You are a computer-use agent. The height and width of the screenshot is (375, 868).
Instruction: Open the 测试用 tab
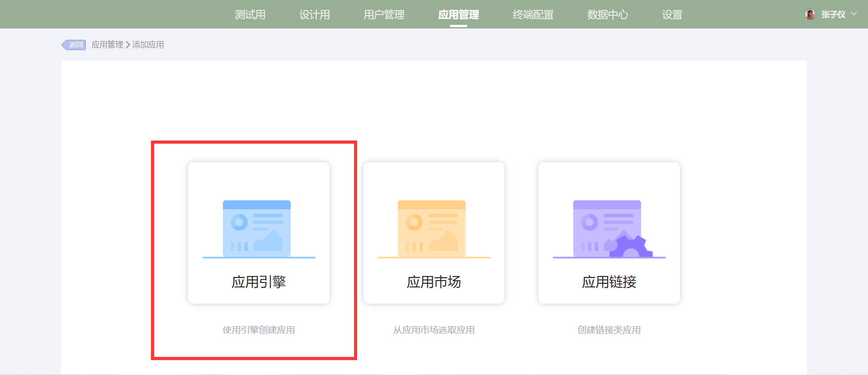coord(250,14)
